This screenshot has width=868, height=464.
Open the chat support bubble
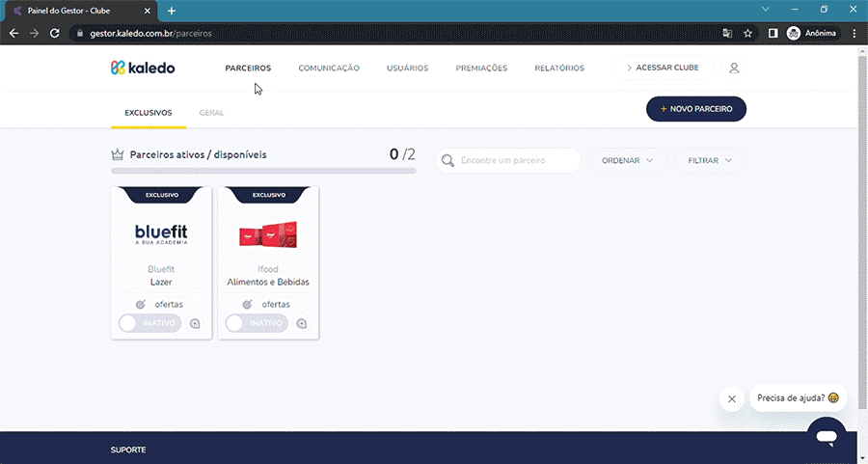(826, 437)
